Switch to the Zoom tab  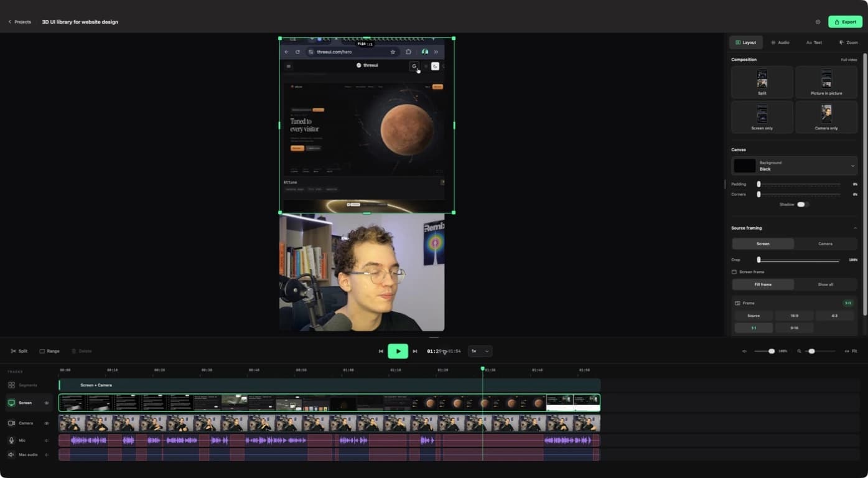[848, 42]
